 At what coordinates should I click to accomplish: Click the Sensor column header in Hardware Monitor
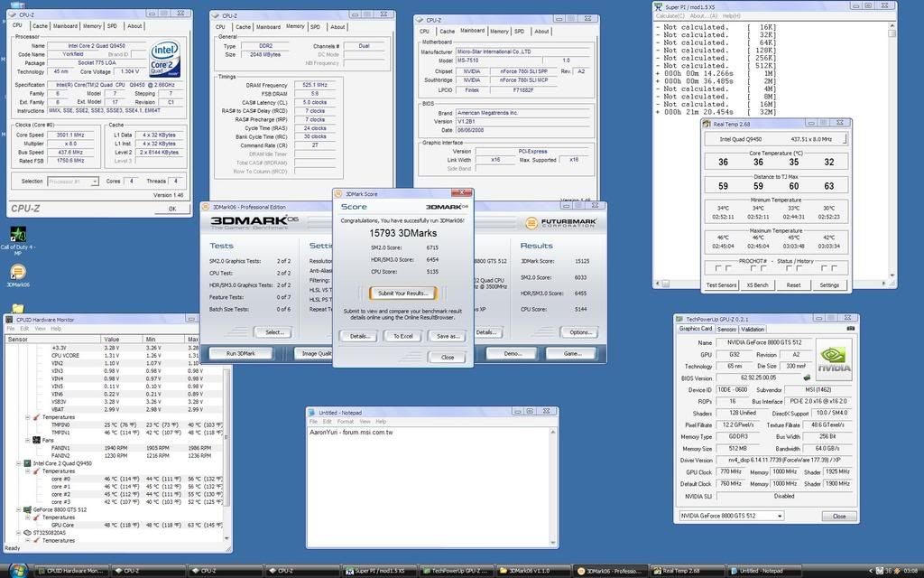click(53, 340)
